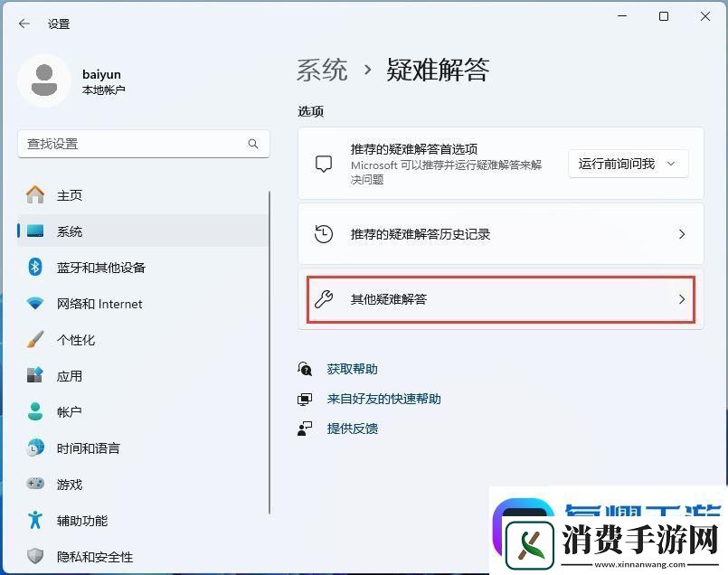Image resolution: width=728 pixels, height=575 pixels.
Task: Click the baiyun account name
Action: (x=101, y=74)
